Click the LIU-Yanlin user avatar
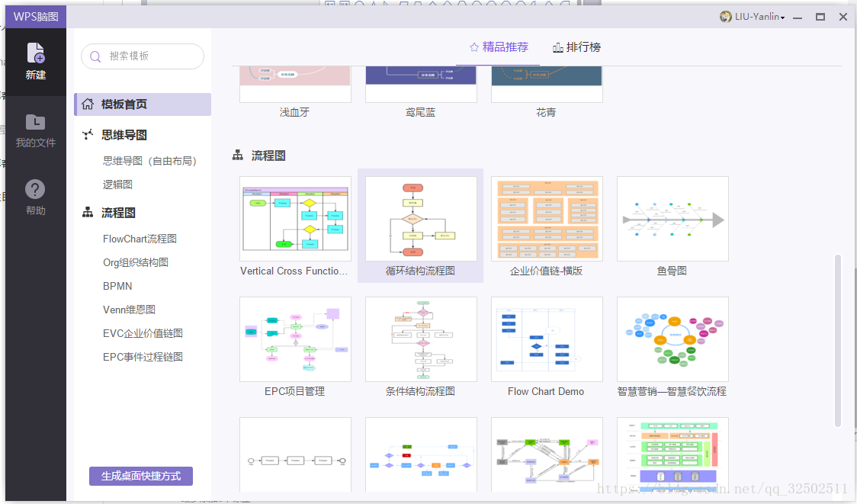Viewport: 857px width, 504px height. click(x=725, y=17)
